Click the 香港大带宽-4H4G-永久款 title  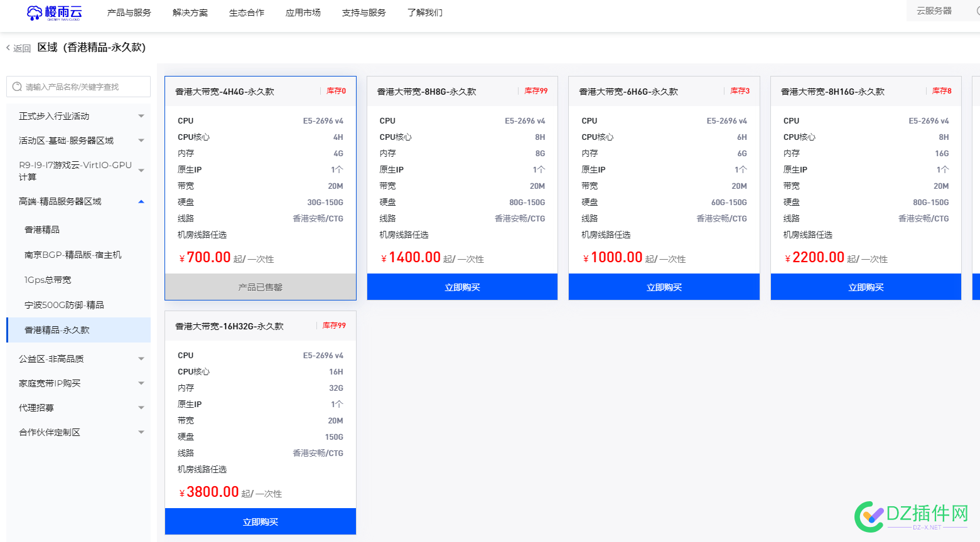click(225, 92)
